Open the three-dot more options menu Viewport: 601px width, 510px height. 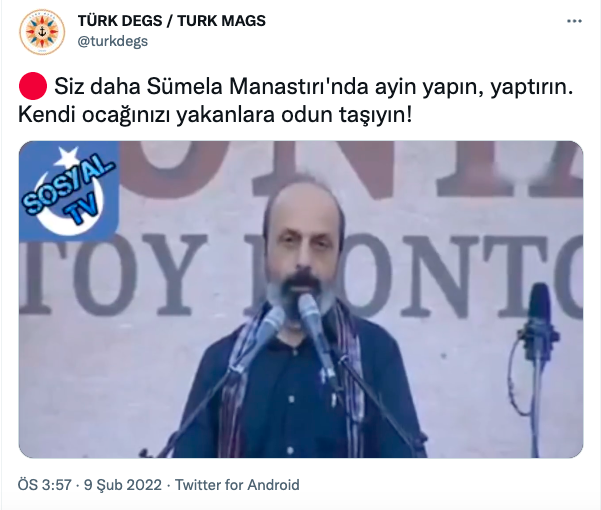[574, 21]
